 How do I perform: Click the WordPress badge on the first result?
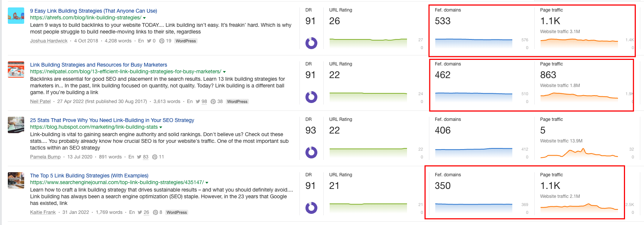[x=186, y=41]
